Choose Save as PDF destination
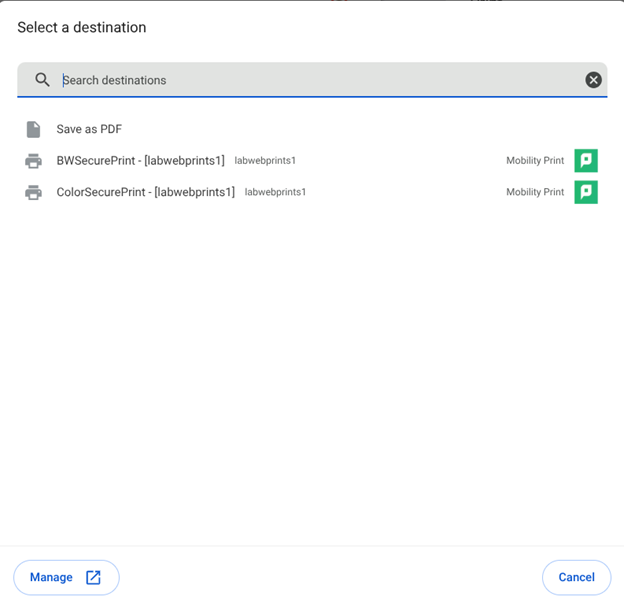Image resolution: width=624 pixels, height=604 pixels. (x=312, y=129)
